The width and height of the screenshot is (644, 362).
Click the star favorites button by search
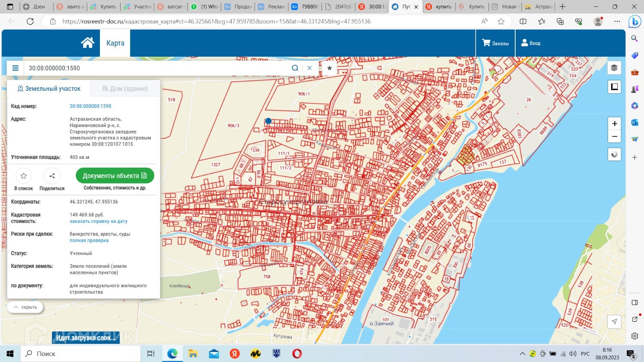point(330,68)
